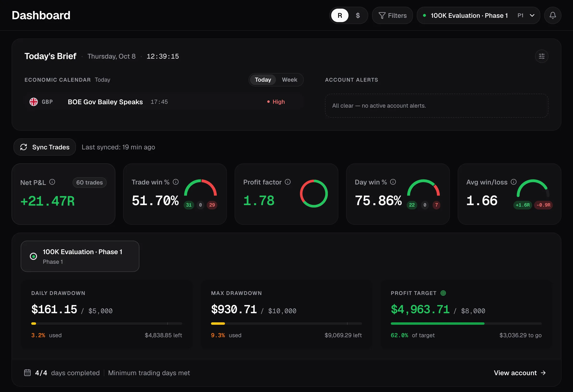The image size is (573, 392).
Task: Switch display units to R
Action: [x=340, y=16]
